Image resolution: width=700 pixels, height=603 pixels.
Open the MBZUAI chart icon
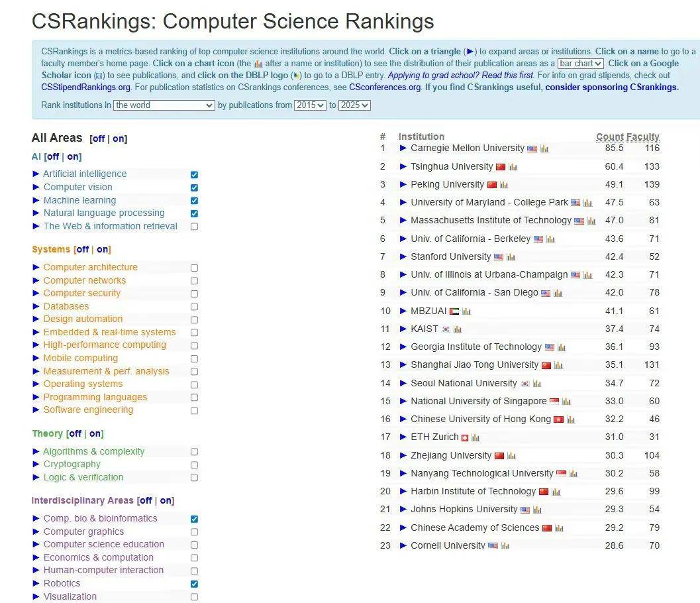(466, 311)
